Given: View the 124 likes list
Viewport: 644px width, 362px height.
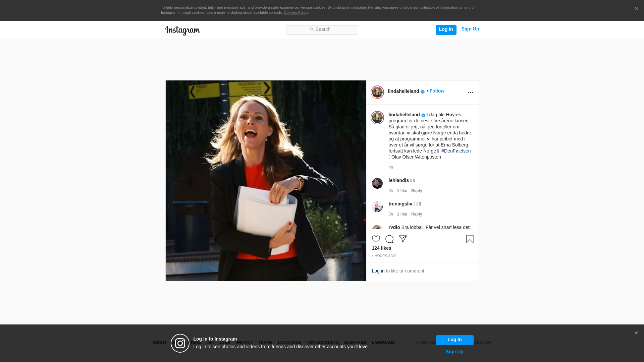Looking at the screenshot, I should point(381,248).
